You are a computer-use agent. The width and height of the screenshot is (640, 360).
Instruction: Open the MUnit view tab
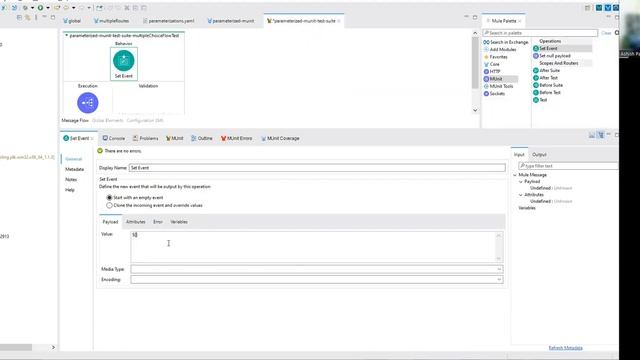pos(175,138)
